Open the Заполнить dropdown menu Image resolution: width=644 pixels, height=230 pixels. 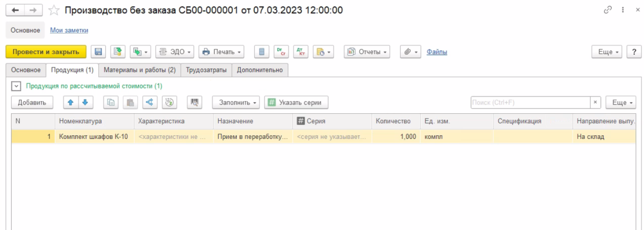[236, 102]
